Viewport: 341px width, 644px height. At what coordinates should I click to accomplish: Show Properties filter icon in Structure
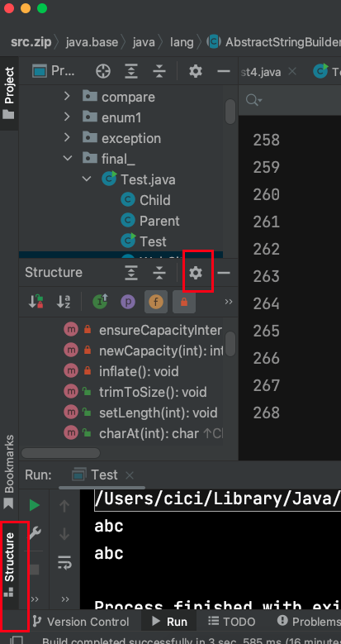pos(128,302)
